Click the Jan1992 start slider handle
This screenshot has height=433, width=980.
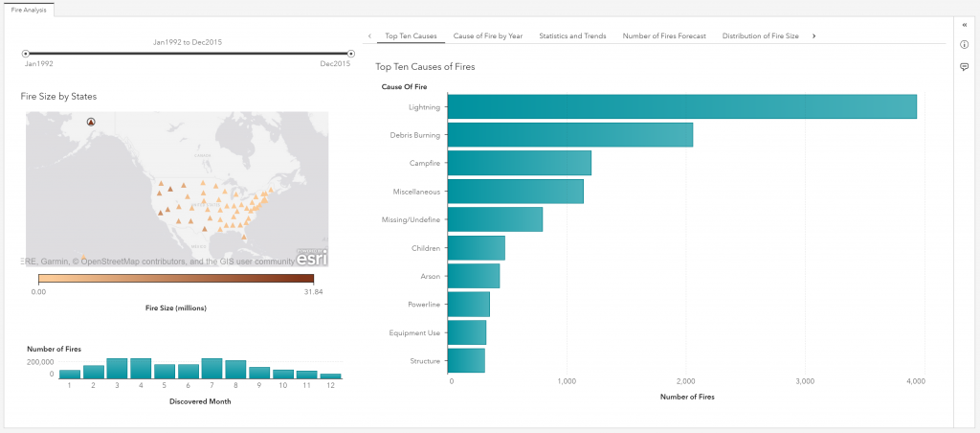(x=26, y=54)
